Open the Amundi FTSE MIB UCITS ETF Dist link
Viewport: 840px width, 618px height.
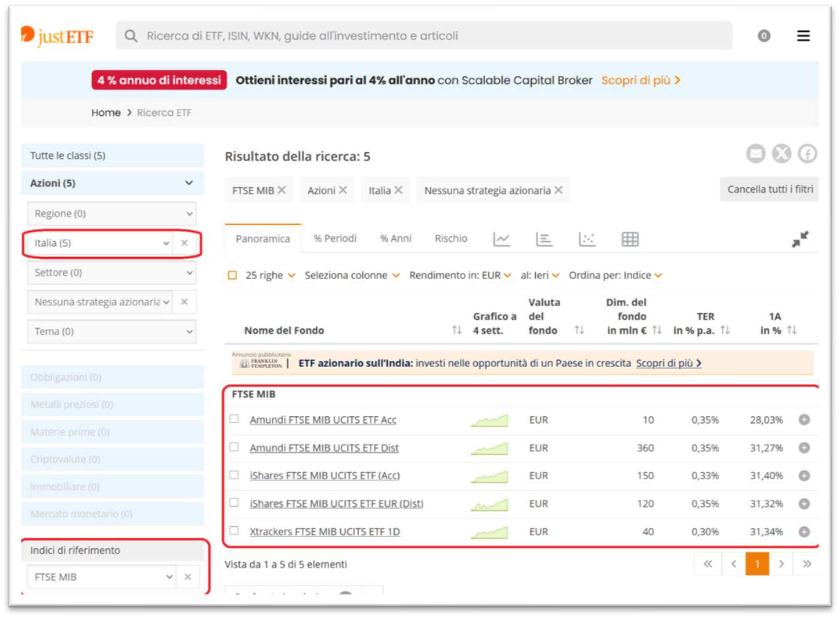point(324,448)
